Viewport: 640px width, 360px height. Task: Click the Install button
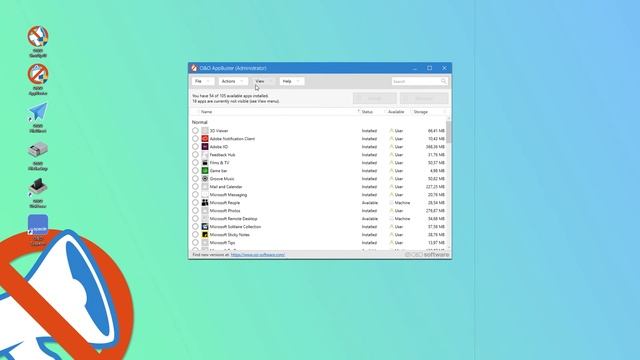tap(375, 98)
